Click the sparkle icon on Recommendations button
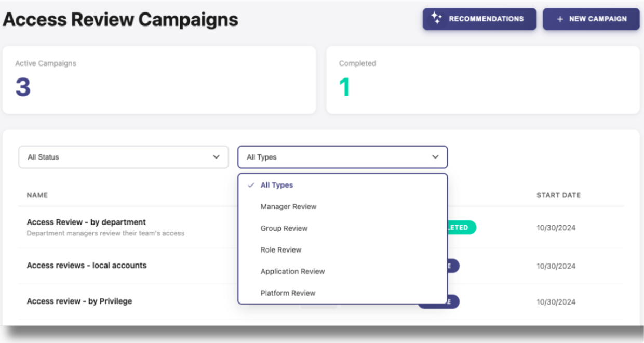The height and width of the screenshot is (343, 644). [x=436, y=18]
